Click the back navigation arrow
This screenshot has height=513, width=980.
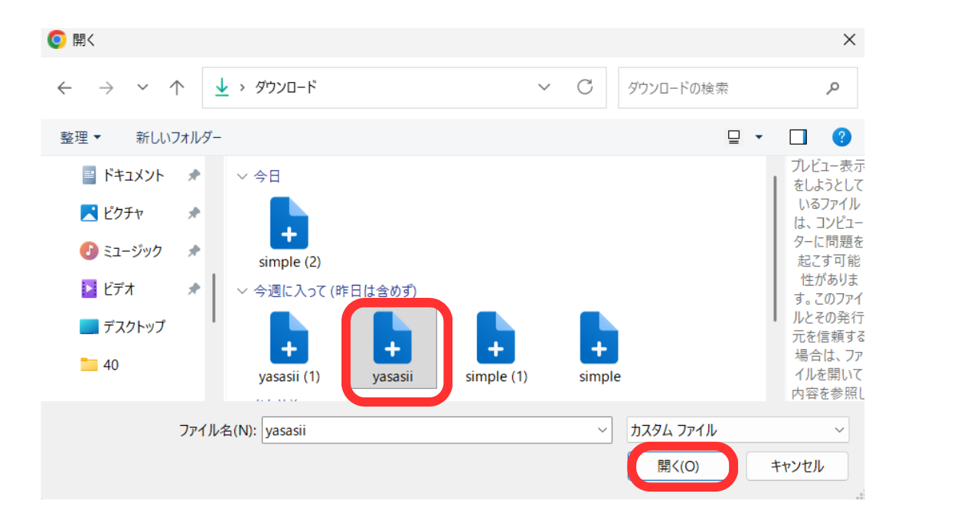(64, 87)
